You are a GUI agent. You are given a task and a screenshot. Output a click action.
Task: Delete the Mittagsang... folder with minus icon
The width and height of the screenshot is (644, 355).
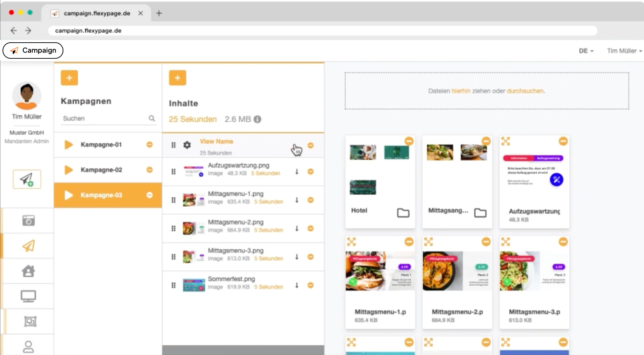486,141
